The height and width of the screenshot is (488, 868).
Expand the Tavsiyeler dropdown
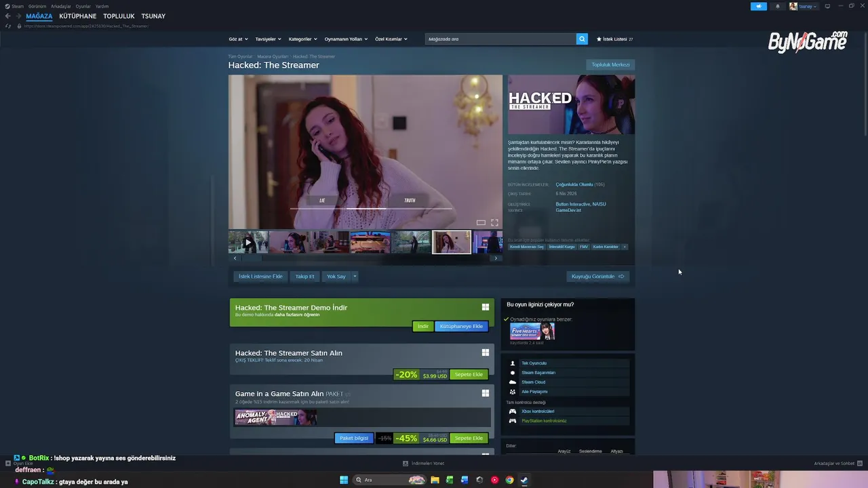[x=268, y=39]
